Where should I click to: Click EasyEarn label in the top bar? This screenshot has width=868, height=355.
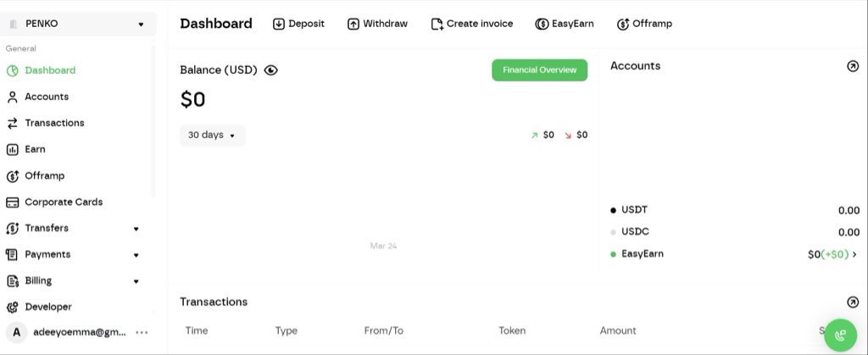(573, 24)
